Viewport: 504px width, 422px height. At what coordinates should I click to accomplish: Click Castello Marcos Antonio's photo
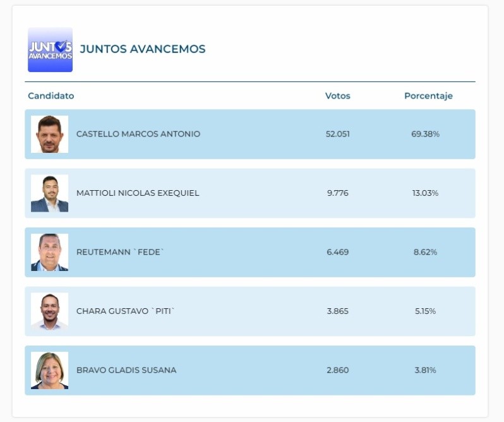[x=49, y=134]
